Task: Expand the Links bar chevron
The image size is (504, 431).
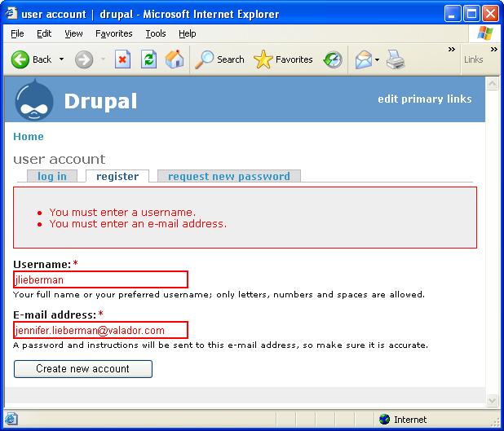Action: point(494,49)
